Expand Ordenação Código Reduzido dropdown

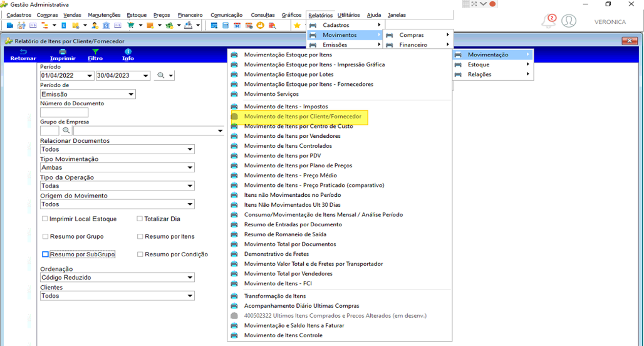tap(190, 278)
